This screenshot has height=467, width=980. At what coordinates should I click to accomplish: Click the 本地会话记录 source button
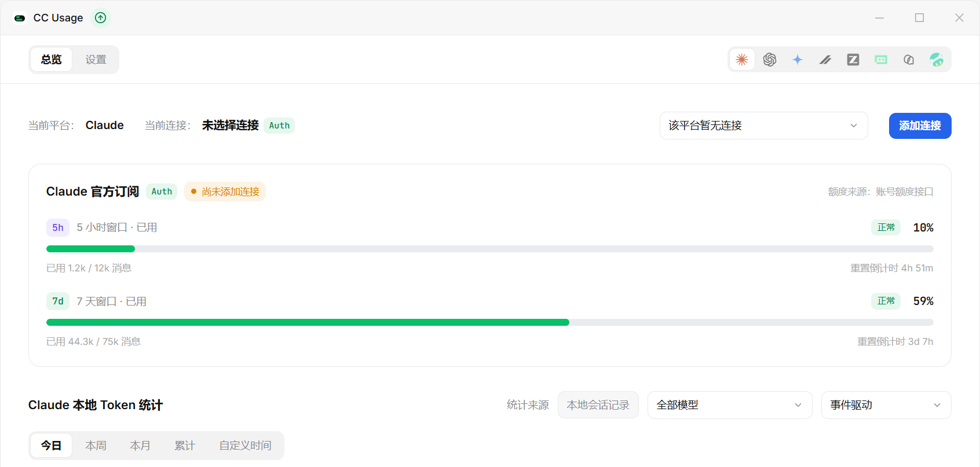[x=598, y=405]
